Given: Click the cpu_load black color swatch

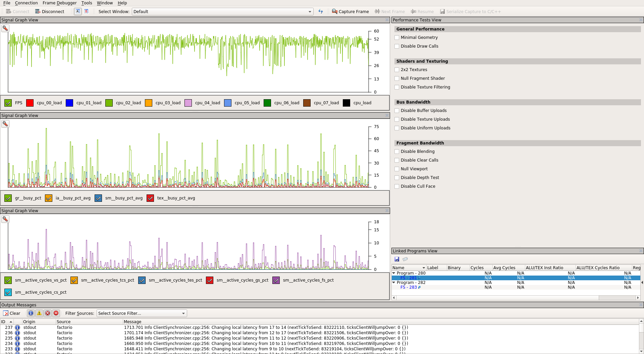Looking at the screenshot, I should [346, 103].
